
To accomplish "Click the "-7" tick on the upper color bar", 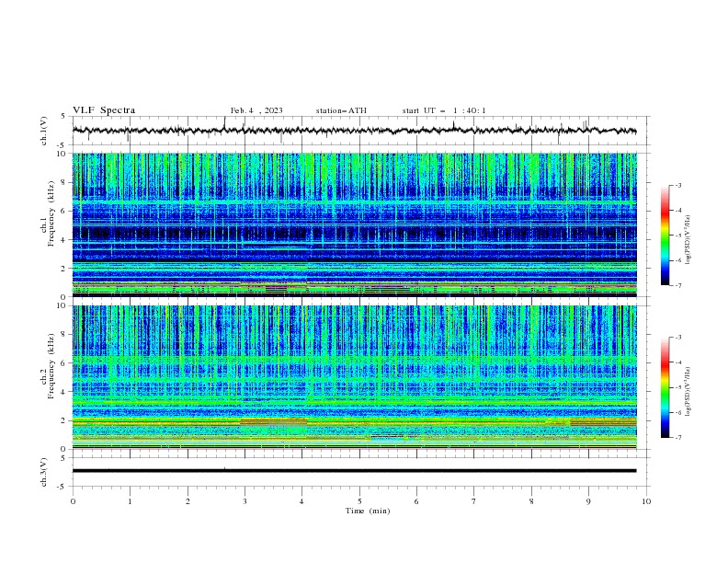I will [677, 285].
